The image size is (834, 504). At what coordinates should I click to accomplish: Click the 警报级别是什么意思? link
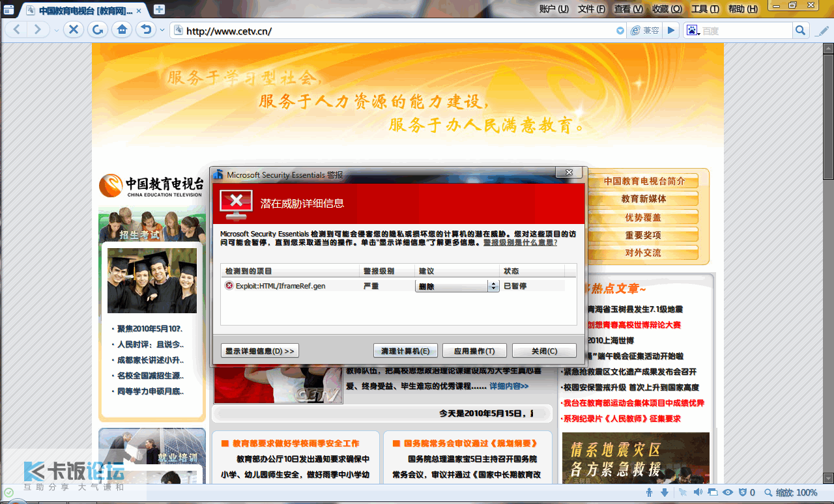click(x=520, y=242)
